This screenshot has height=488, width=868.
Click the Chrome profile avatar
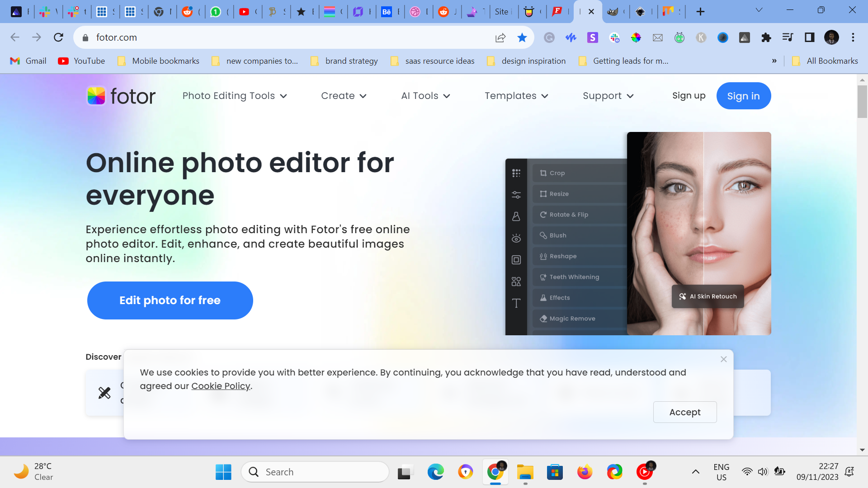(831, 38)
